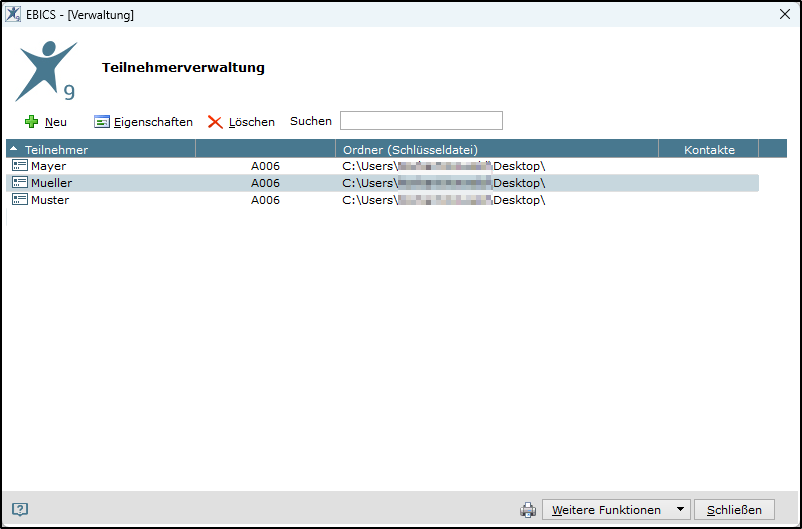802x529 pixels.
Task: Click the red X Löschen icon
Action: pyautogui.click(x=215, y=122)
